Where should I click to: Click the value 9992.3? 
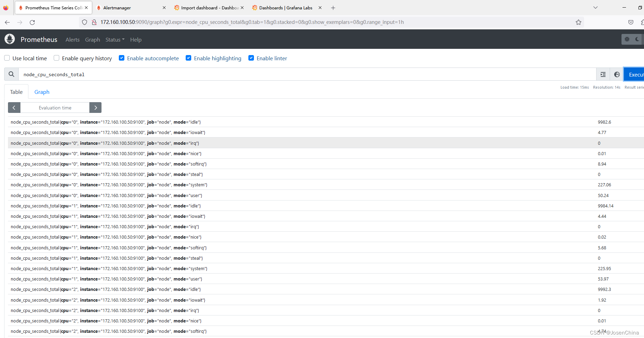click(x=604, y=290)
